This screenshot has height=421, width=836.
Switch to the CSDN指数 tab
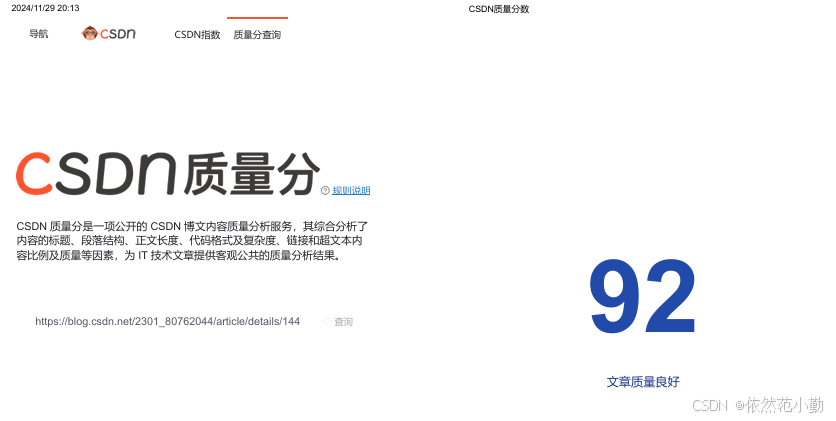pyautogui.click(x=197, y=35)
